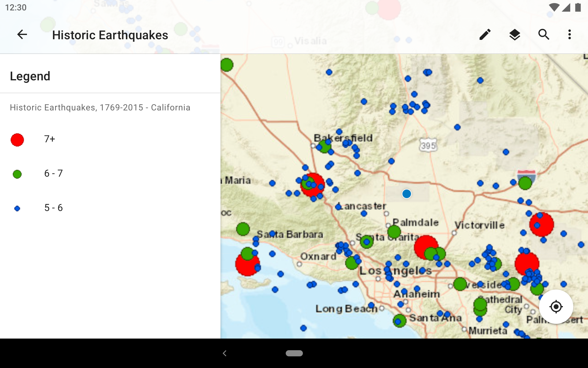
Task: Click the '5 - 6' legend label
Action: [54, 208]
